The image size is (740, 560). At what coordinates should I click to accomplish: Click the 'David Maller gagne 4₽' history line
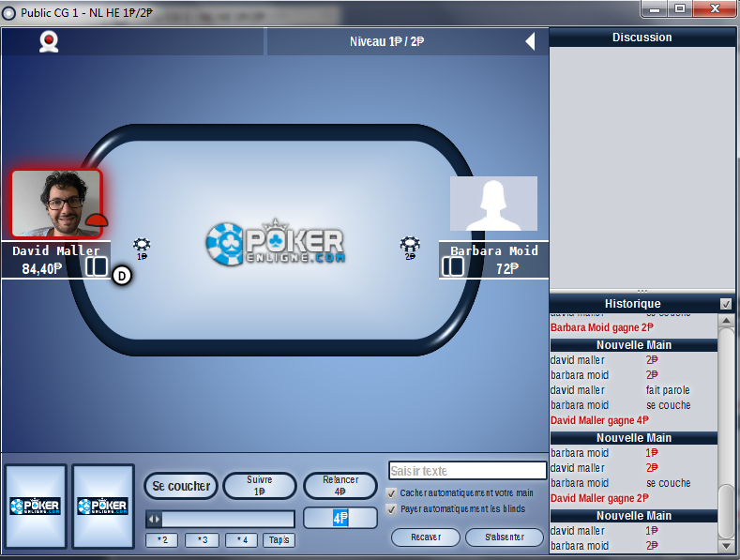(x=599, y=420)
